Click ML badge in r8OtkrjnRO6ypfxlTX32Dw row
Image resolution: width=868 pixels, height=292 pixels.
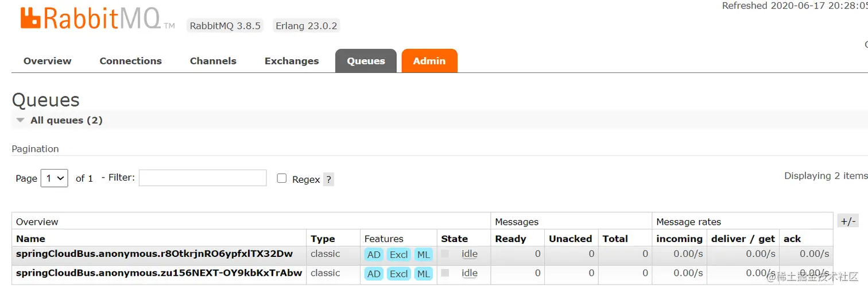pos(423,255)
